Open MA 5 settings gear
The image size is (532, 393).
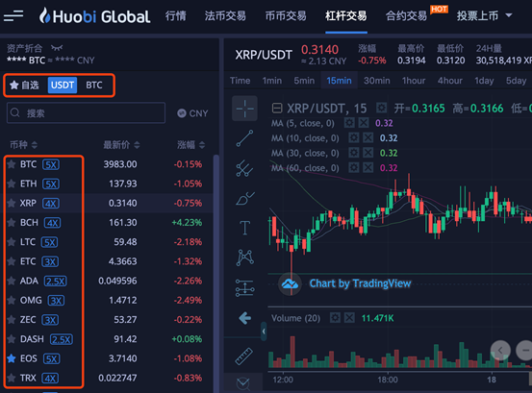349,123
